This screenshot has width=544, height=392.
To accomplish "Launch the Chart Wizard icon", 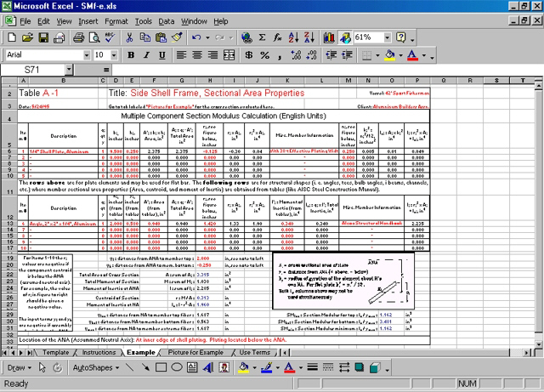I will pyautogui.click(x=329, y=37).
